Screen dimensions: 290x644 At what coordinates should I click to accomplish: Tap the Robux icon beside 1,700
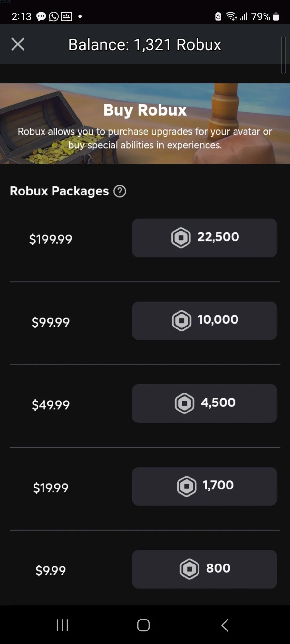tap(187, 486)
